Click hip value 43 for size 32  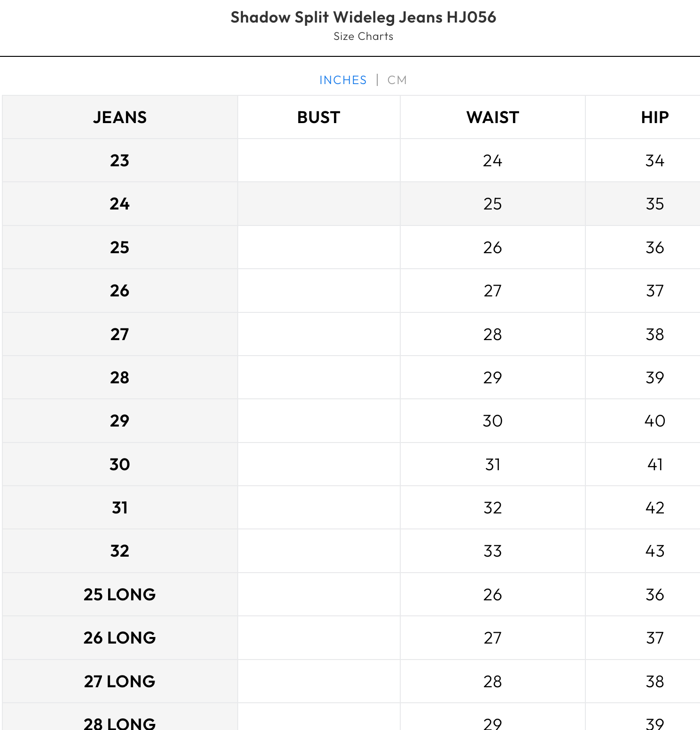point(654,551)
